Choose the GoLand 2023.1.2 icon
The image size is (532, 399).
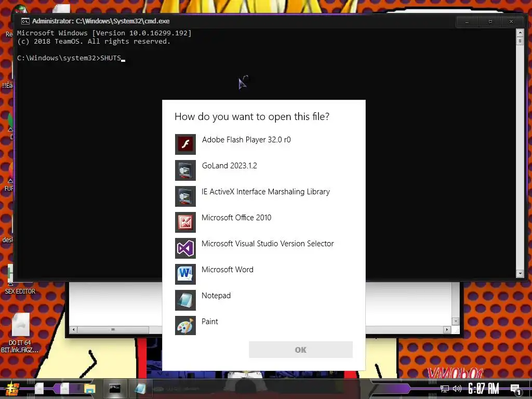[x=185, y=170]
